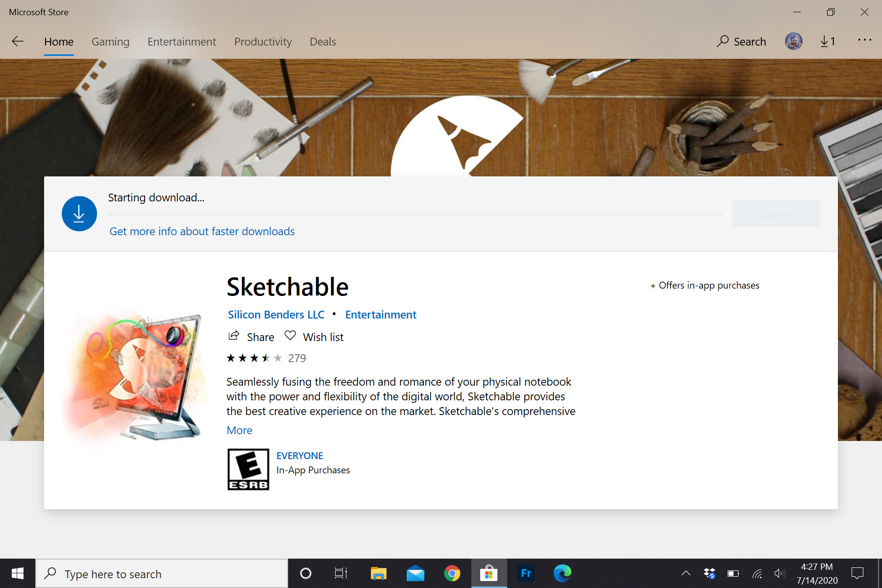The width and height of the screenshot is (882, 588).
Task: View downloads and updates queue
Action: (828, 42)
